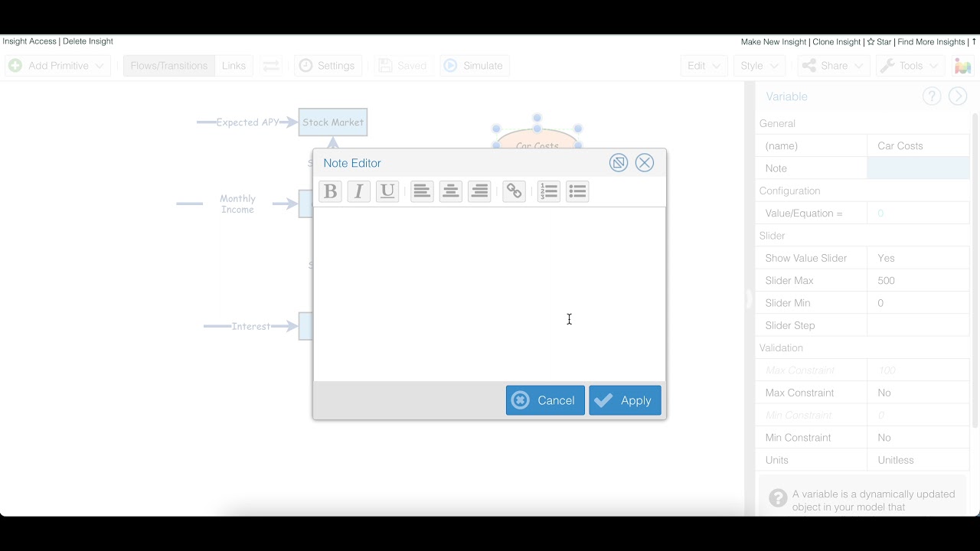This screenshot has height=551, width=980.
Task: Insert a numbered list in note
Action: tap(549, 191)
